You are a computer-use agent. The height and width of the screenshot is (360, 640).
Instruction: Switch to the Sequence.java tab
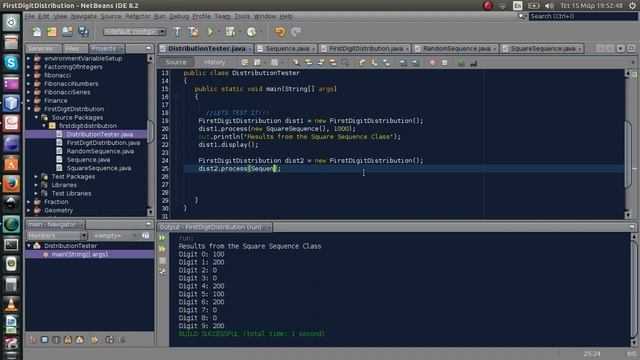tap(287, 49)
